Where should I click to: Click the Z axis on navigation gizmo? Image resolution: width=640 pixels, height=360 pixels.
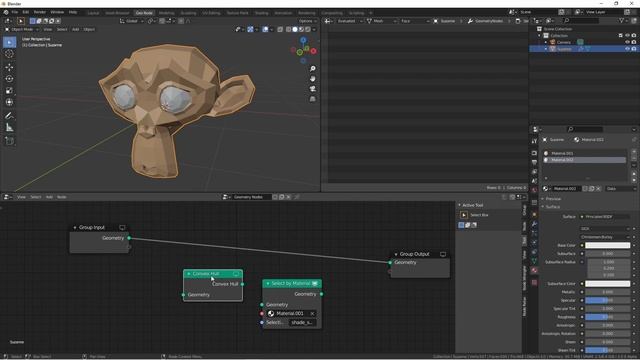point(303,40)
